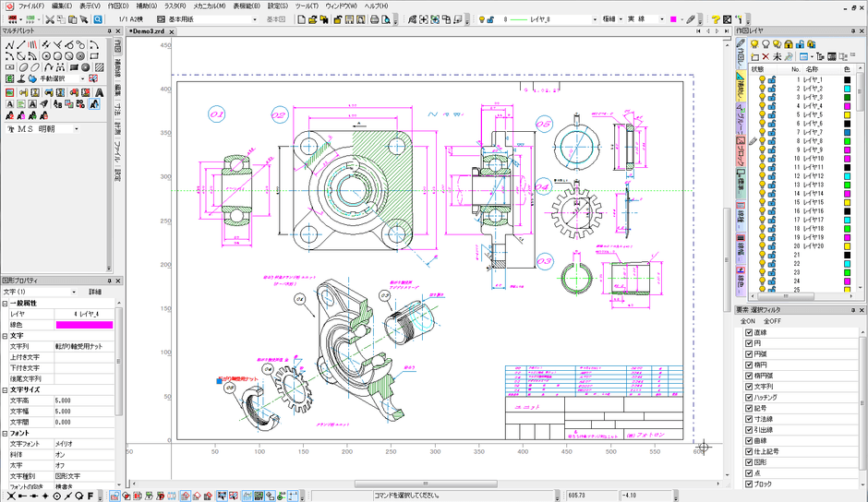Click the new blank document icon

[x=301, y=18]
